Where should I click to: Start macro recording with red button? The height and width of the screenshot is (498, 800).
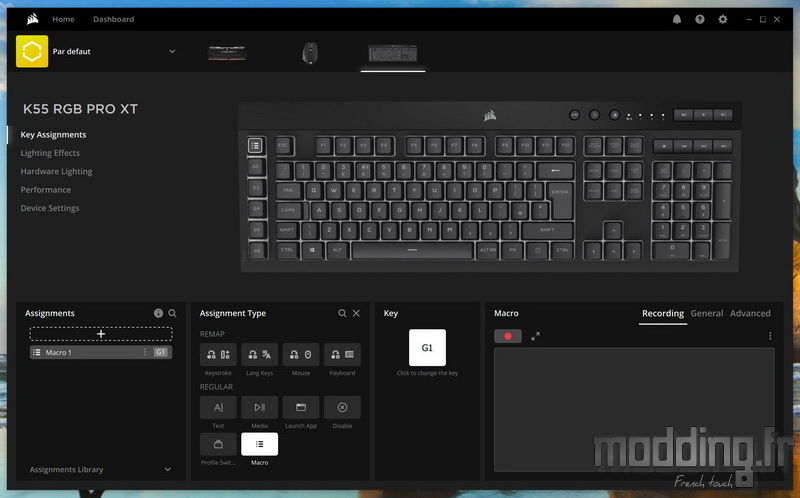click(508, 336)
